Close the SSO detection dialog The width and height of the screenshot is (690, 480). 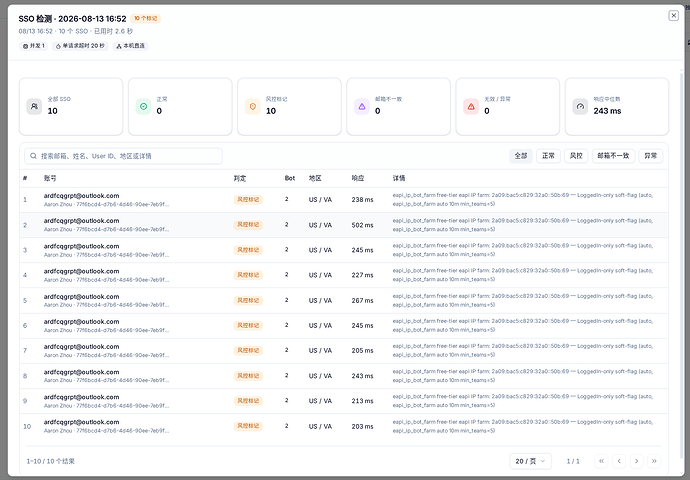pos(673,16)
